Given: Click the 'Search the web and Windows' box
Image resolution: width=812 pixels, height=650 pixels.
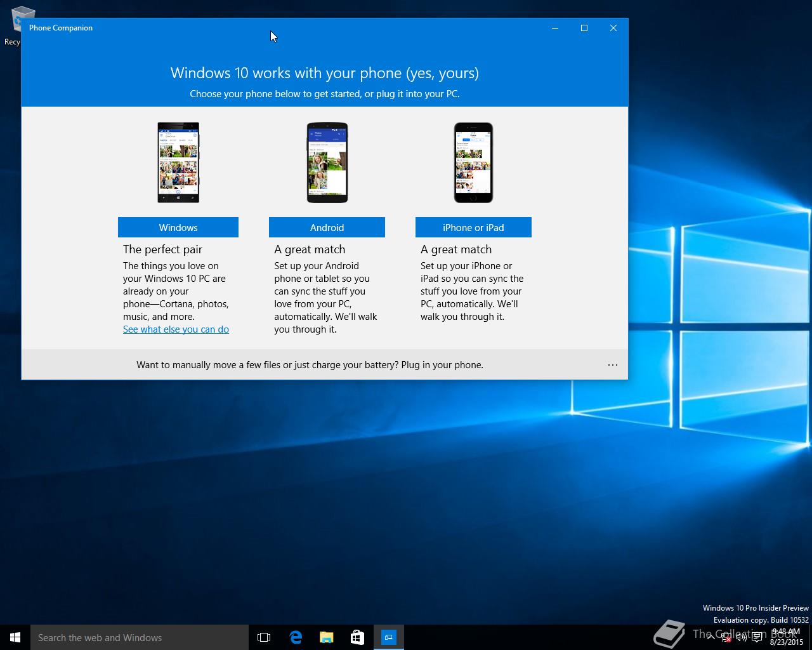Looking at the screenshot, I should click(x=140, y=637).
